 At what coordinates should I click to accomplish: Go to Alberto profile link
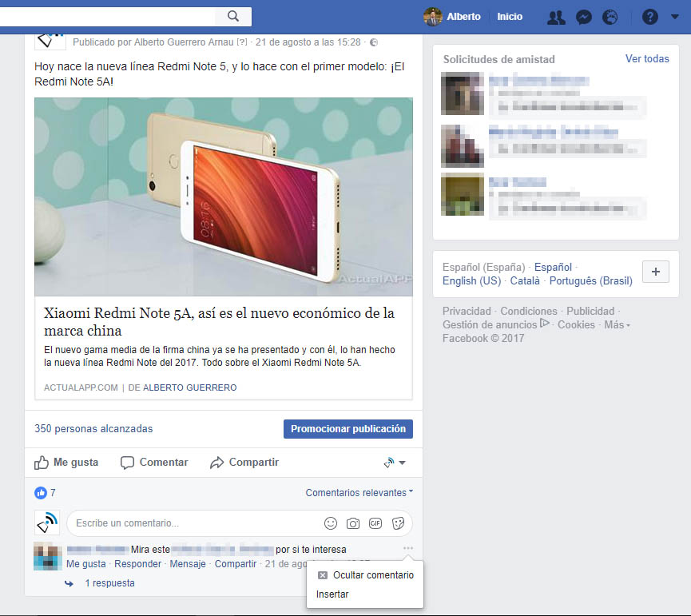[x=463, y=17]
